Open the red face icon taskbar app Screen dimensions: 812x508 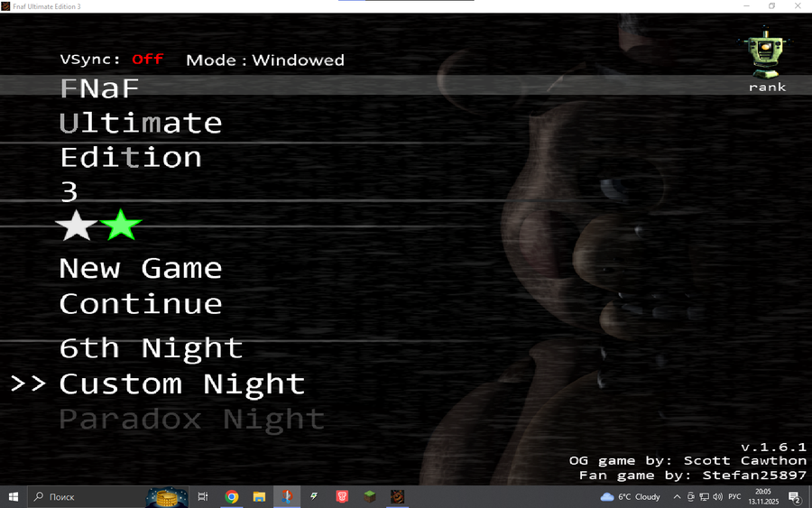tap(342, 496)
